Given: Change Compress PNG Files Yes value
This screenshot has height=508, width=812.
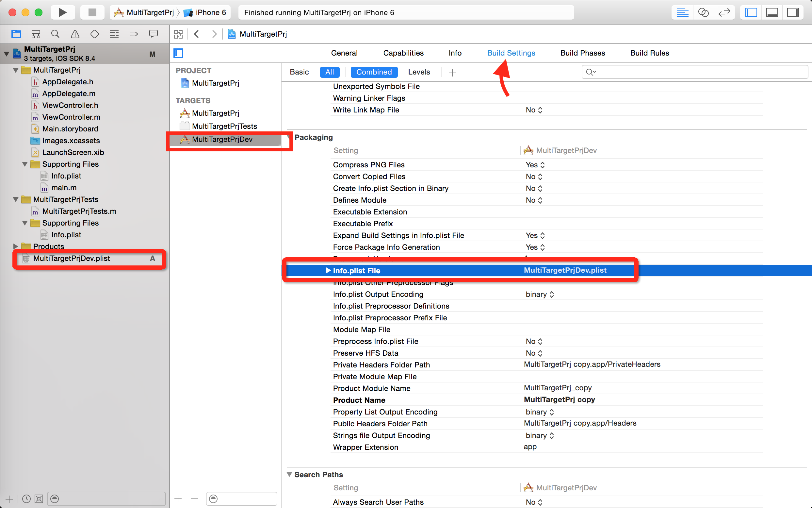Looking at the screenshot, I should tap(535, 165).
